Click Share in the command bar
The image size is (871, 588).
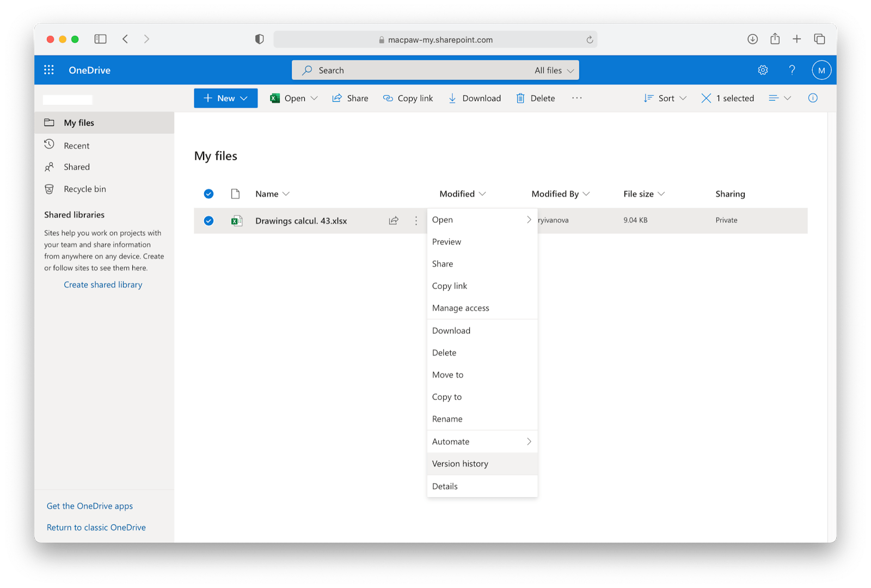point(350,98)
